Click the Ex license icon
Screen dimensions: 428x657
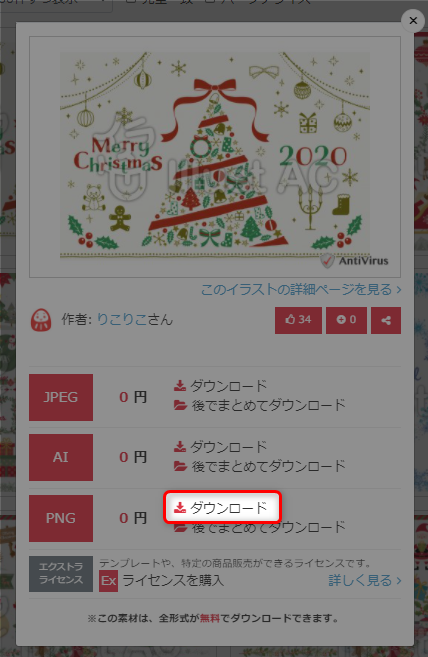[x=108, y=581]
